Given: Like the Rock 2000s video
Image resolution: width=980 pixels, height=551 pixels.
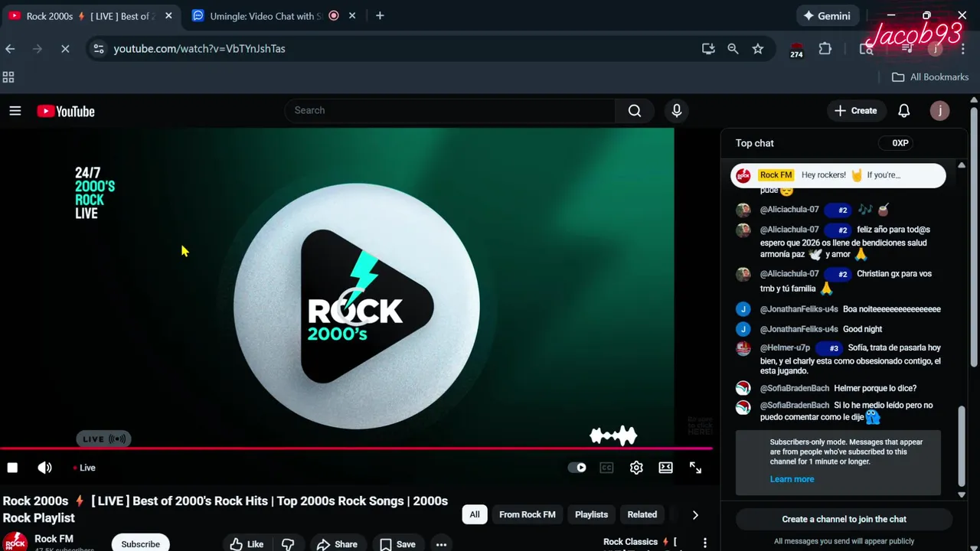Looking at the screenshot, I should tap(247, 544).
